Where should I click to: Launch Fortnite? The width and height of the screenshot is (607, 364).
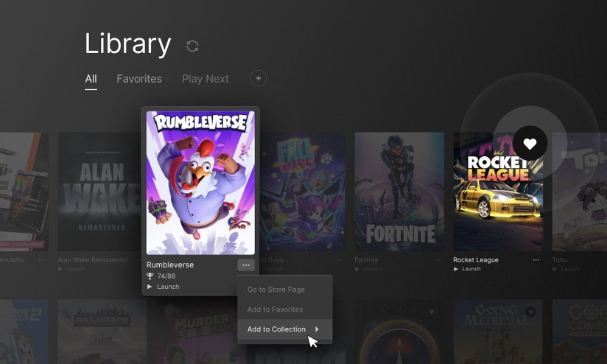[373, 269]
